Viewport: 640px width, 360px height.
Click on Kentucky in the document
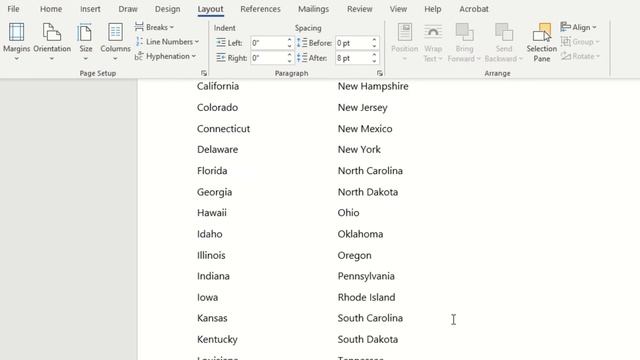coord(217,339)
